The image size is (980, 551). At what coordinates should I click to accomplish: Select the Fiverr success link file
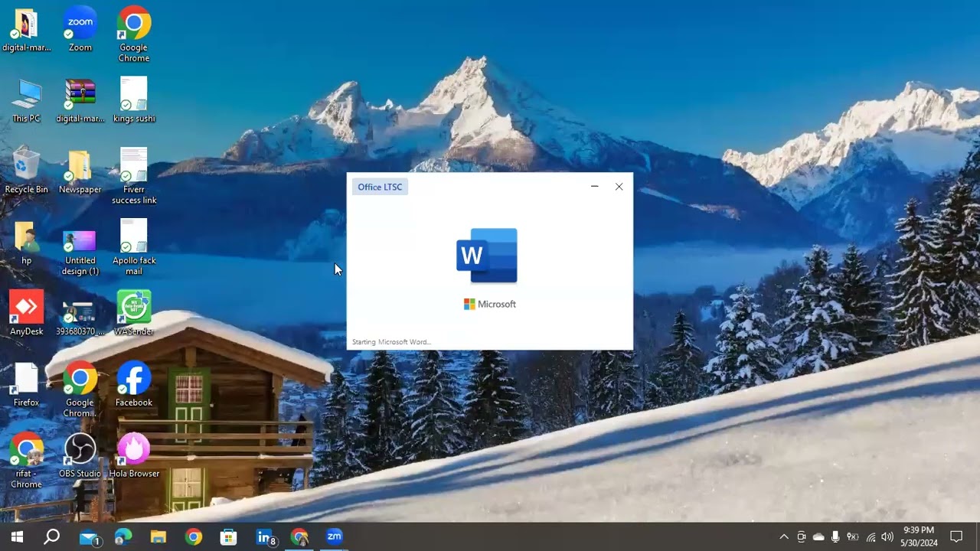point(134,177)
